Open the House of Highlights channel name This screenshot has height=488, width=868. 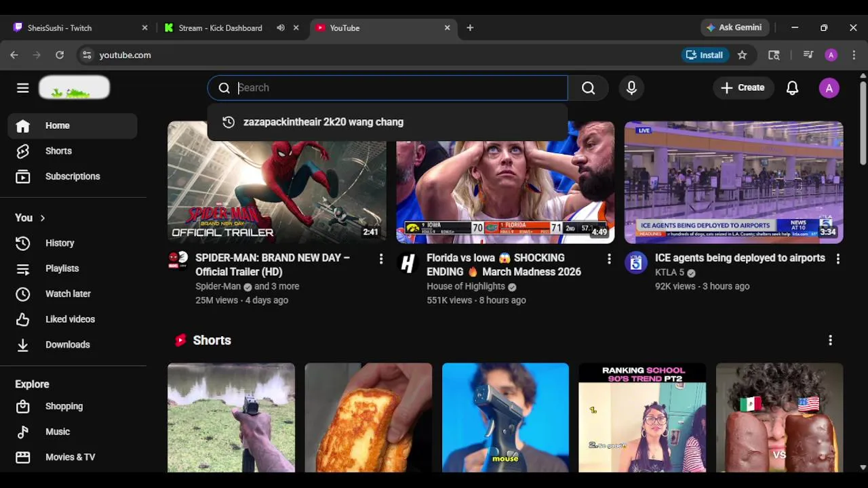coord(466,287)
